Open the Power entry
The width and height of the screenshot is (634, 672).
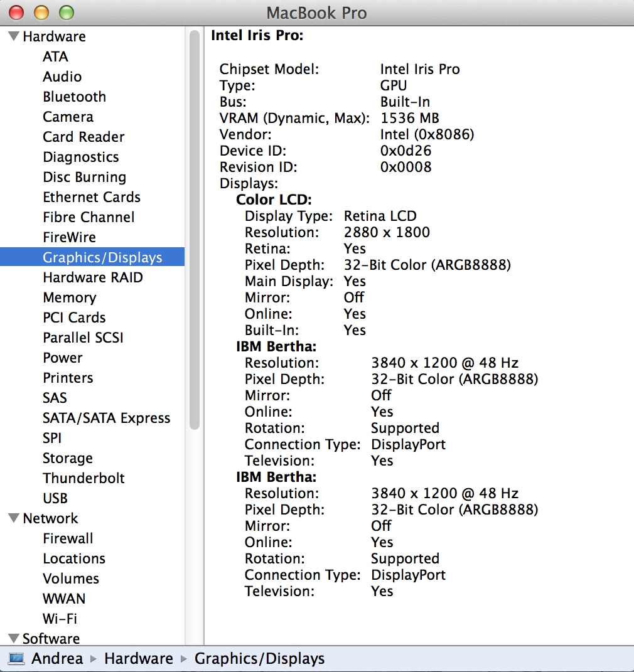click(63, 358)
